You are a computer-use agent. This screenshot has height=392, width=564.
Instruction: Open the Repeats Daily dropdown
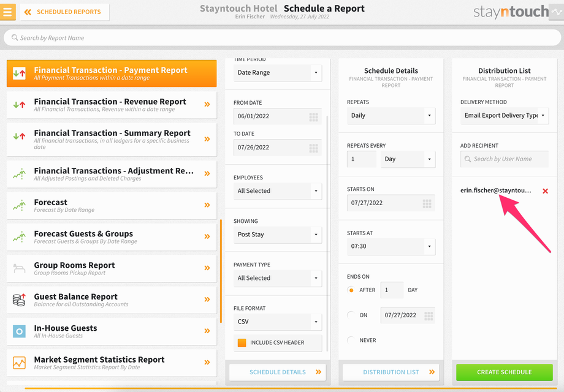pyautogui.click(x=391, y=115)
